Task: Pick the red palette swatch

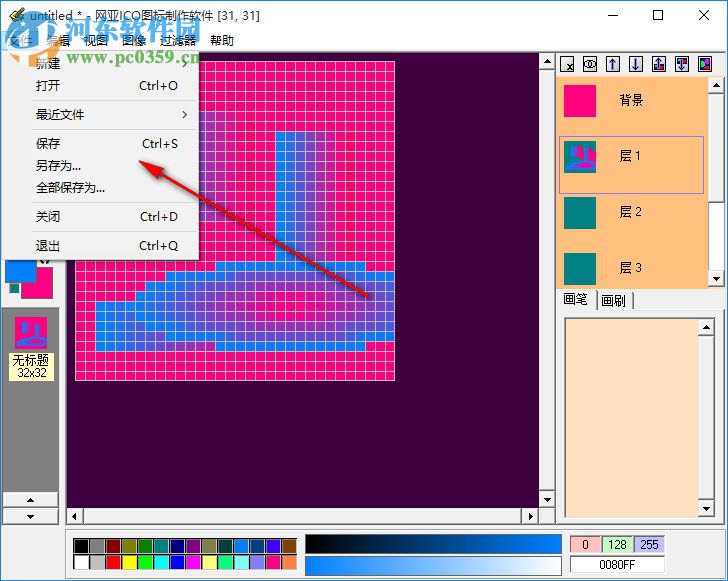Action: 113,562
